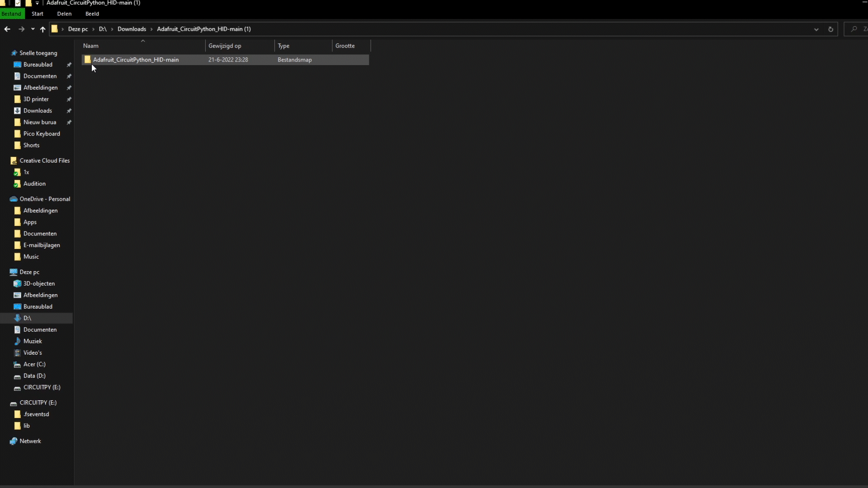Click Downloads in the address breadcrumb
Viewport: 868px width, 488px height.
click(x=132, y=29)
